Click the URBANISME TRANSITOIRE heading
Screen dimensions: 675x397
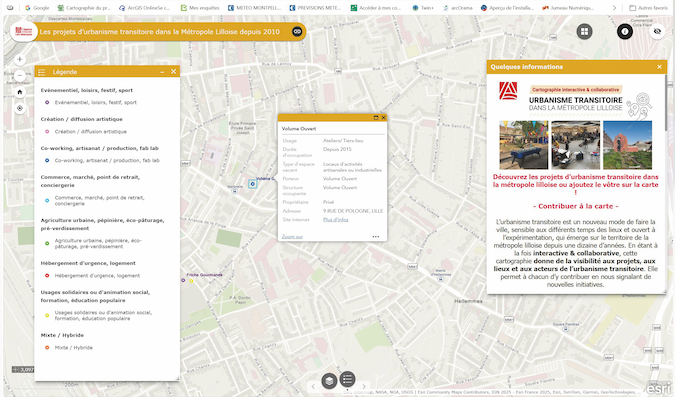click(x=576, y=100)
